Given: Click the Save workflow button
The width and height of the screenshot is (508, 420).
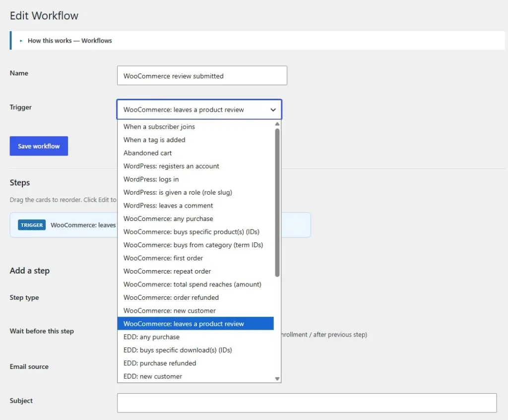Looking at the screenshot, I should point(39,146).
